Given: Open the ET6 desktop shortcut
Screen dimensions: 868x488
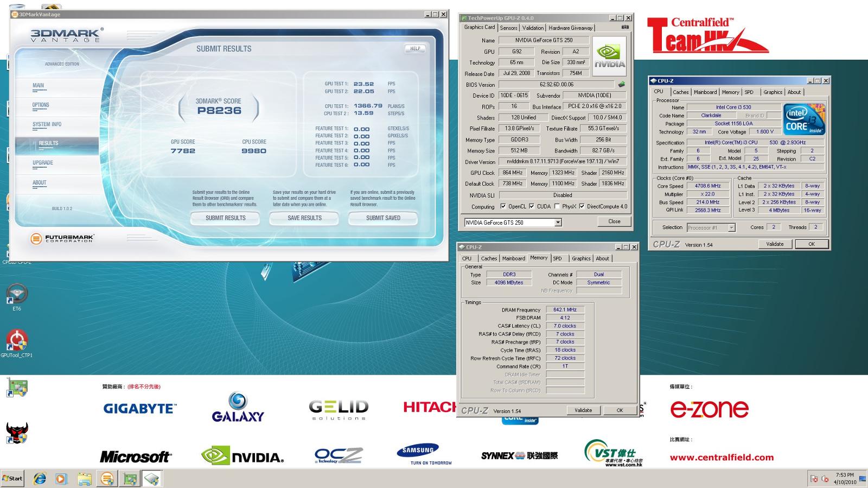Looking at the screenshot, I should (x=17, y=297).
